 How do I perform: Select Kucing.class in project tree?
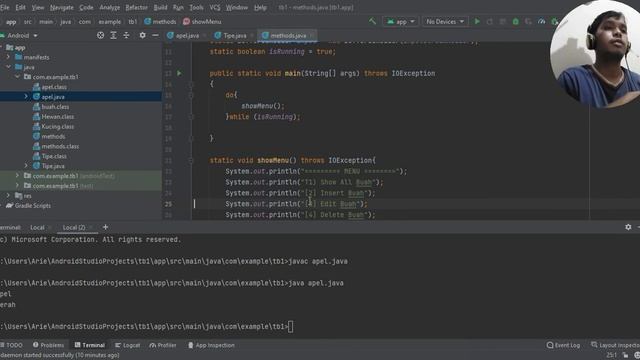(53, 127)
